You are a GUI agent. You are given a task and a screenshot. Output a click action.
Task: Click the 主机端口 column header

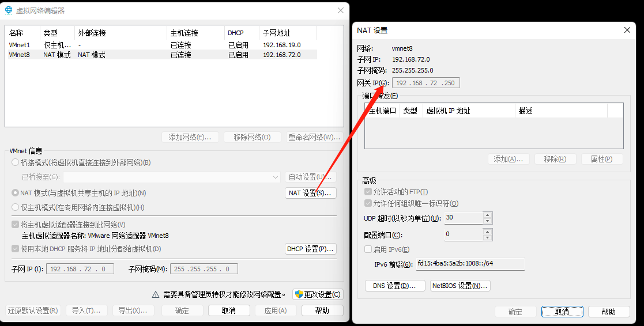pyautogui.click(x=382, y=111)
